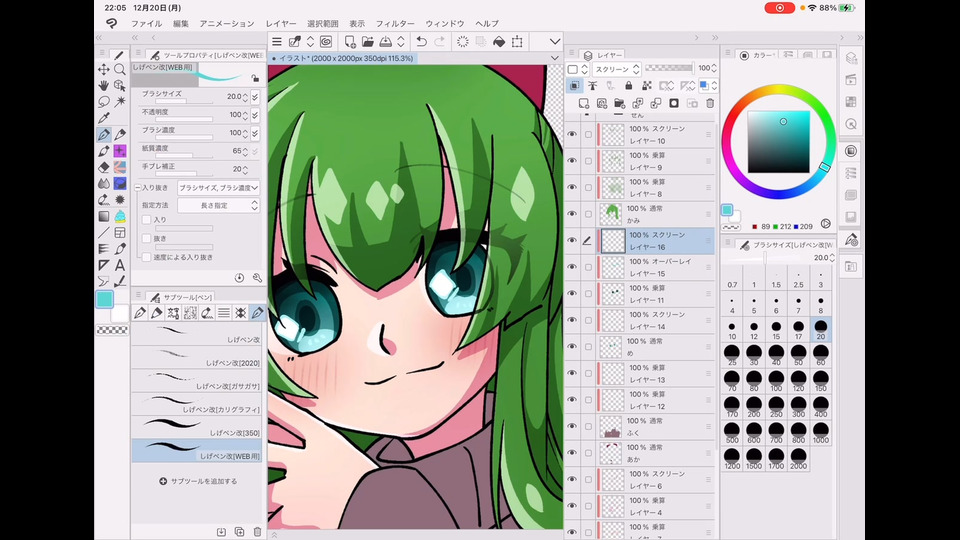Click サブツールを追加する button
The image size is (960, 540).
pos(198,481)
